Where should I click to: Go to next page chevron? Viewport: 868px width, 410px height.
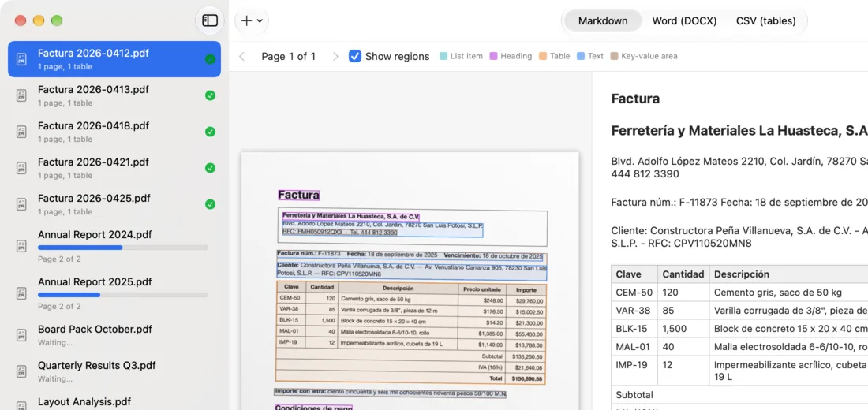click(335, 56)
